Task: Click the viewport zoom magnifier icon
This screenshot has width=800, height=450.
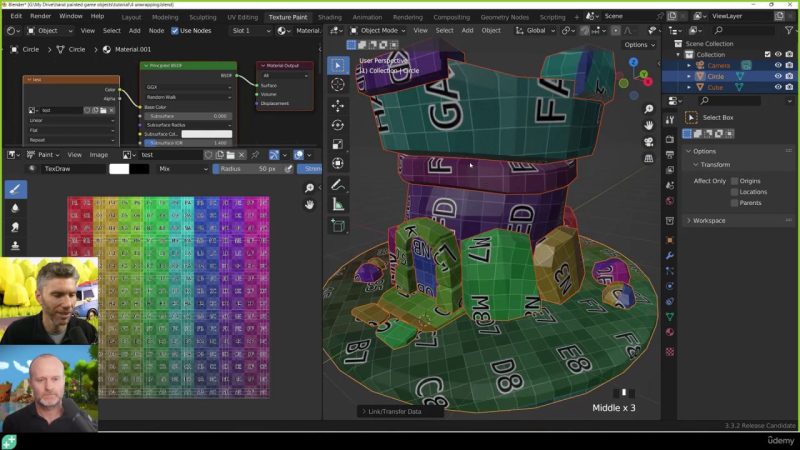Action: click(649, 108)
